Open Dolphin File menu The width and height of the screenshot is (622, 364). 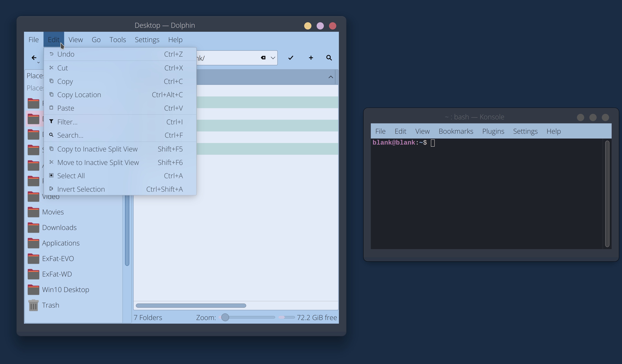33,40
